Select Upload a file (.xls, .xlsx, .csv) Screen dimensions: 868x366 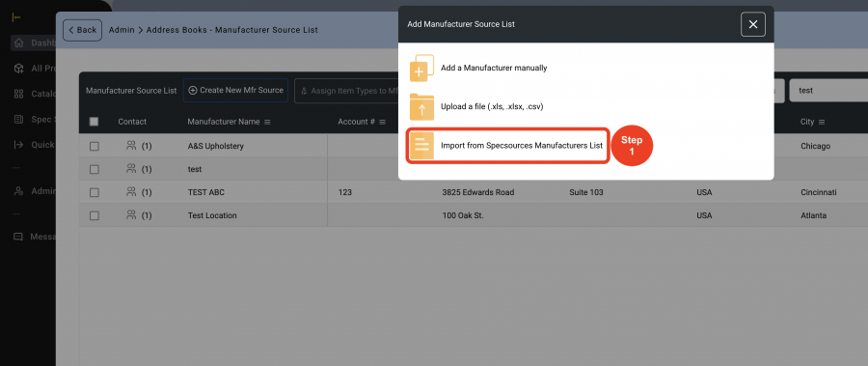tap(492, 106)
